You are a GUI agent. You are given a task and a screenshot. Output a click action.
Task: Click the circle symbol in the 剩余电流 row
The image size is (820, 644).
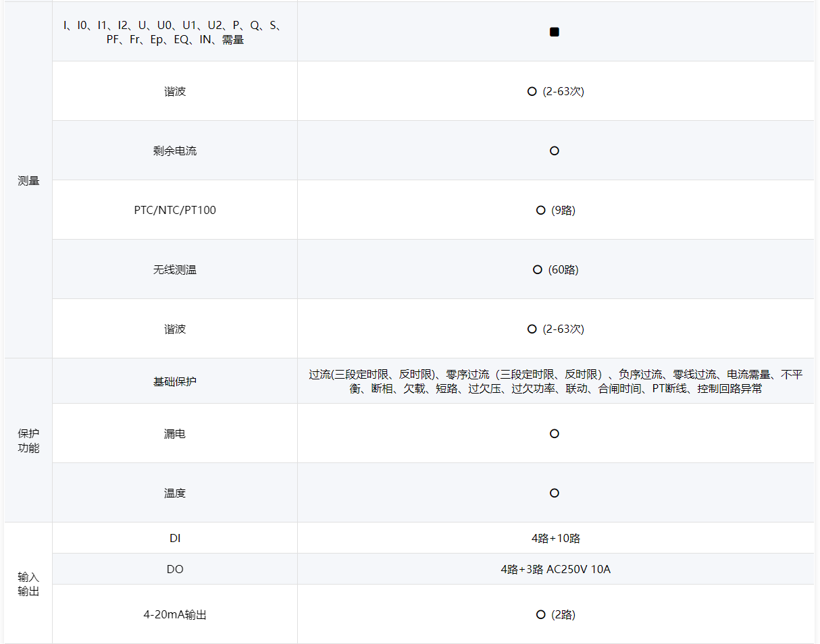point(555,151)
